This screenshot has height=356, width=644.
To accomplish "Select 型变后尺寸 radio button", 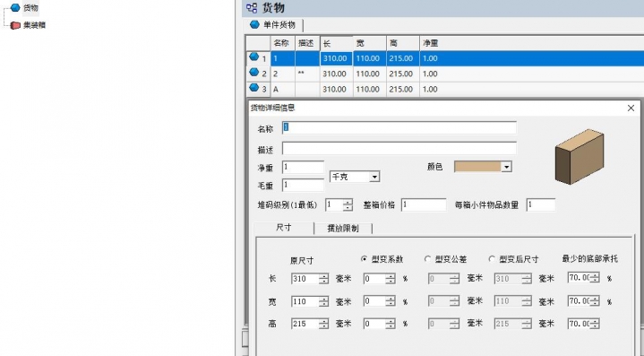I will (x=492, y=258).
